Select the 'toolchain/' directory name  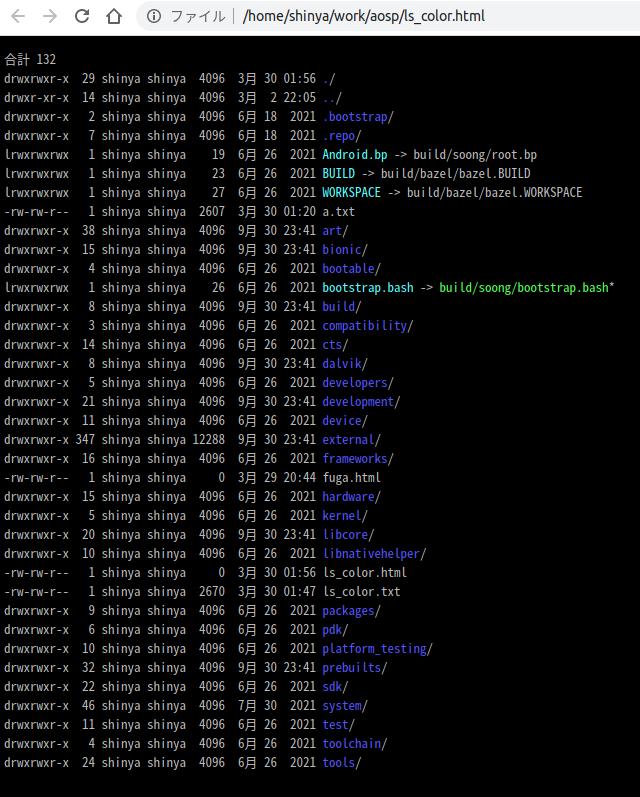click(x=355, y=744)
